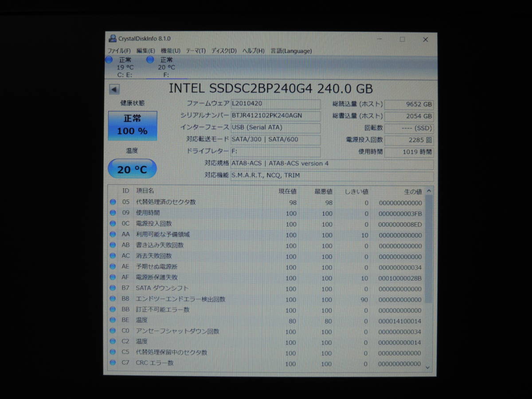This screenshot has height=399, width=532.
Task: Select raw value 000014100014
Action: (400, 321)
